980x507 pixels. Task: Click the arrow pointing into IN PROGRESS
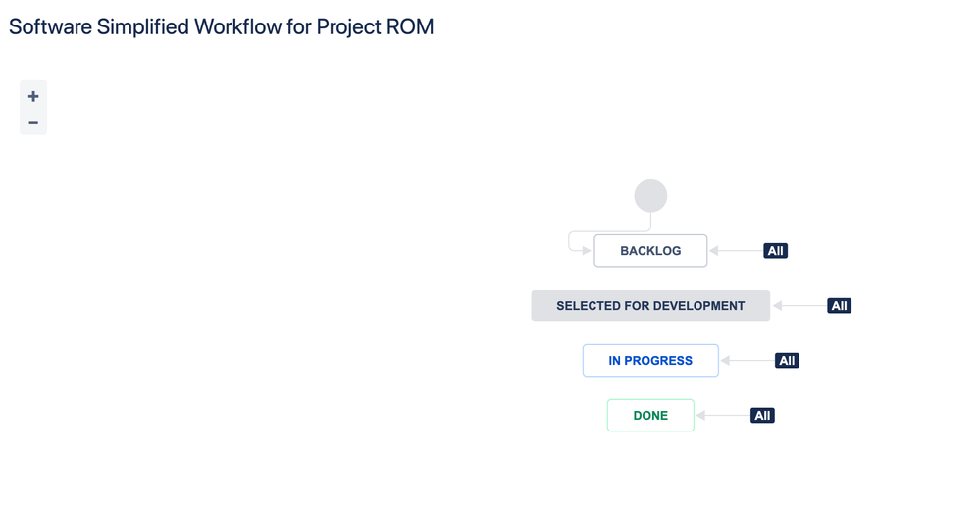[x=748, y=361]
